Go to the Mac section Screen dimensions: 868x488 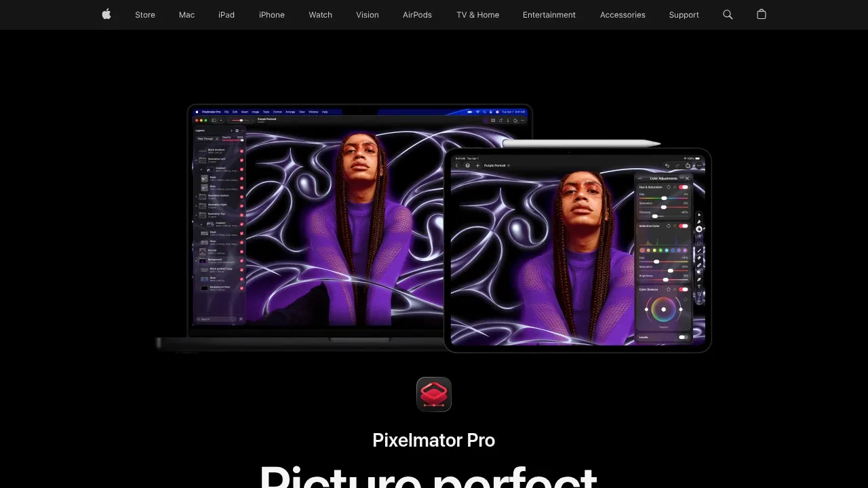[x=186, y=15]
